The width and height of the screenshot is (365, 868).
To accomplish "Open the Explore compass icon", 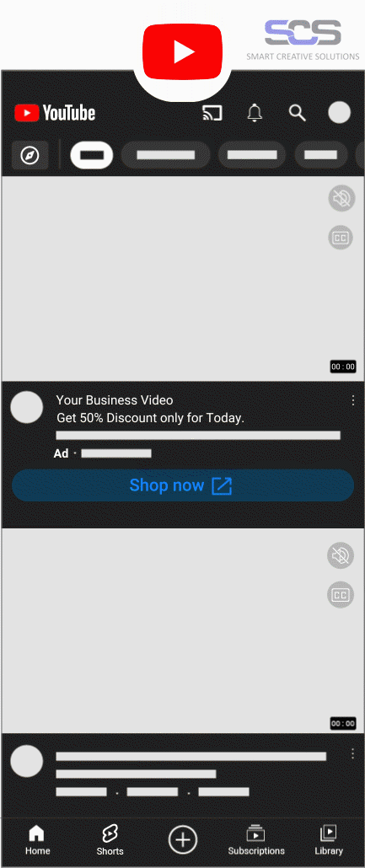I will 30,156.
